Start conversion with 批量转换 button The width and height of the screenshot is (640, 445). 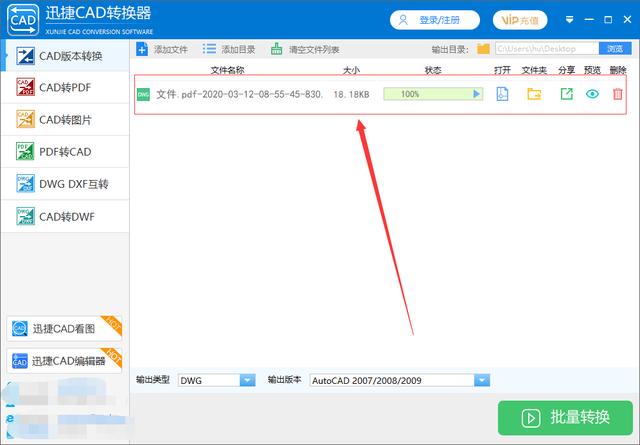565,418
